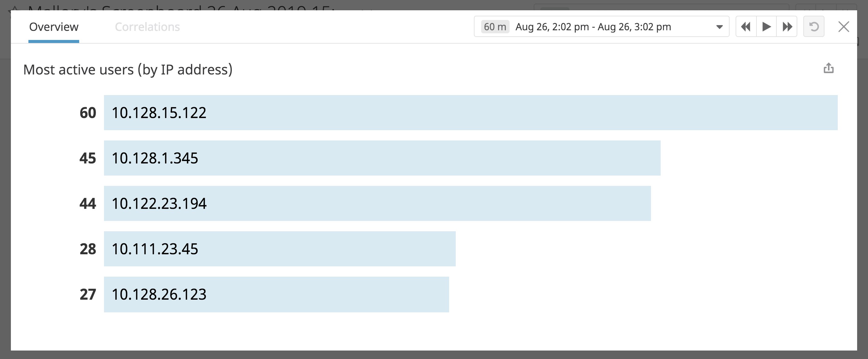868x359 pixels.
Task: Open the Aug 26 date range selector
Action: click(593, 27)
